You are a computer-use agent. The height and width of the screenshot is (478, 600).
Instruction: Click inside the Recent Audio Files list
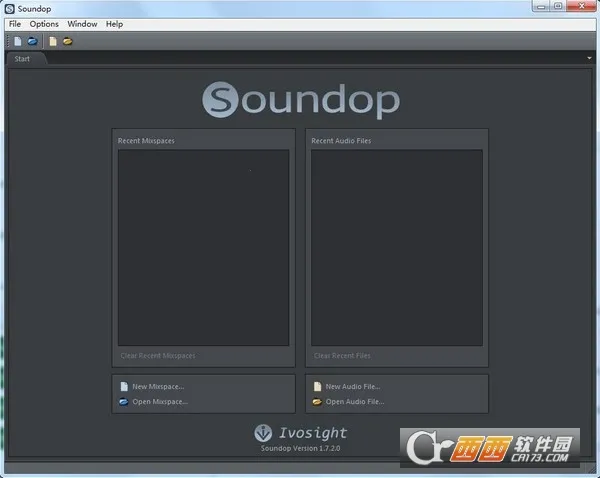[397, 248]
